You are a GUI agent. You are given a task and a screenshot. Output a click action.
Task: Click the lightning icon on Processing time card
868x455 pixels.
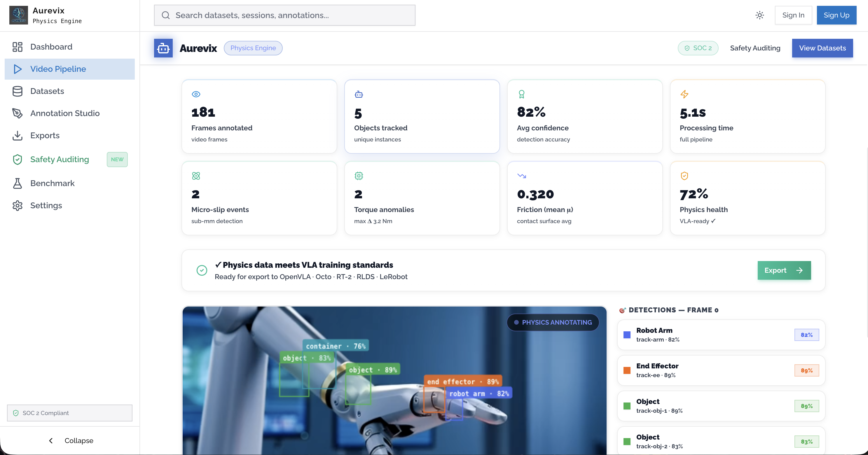684,94
